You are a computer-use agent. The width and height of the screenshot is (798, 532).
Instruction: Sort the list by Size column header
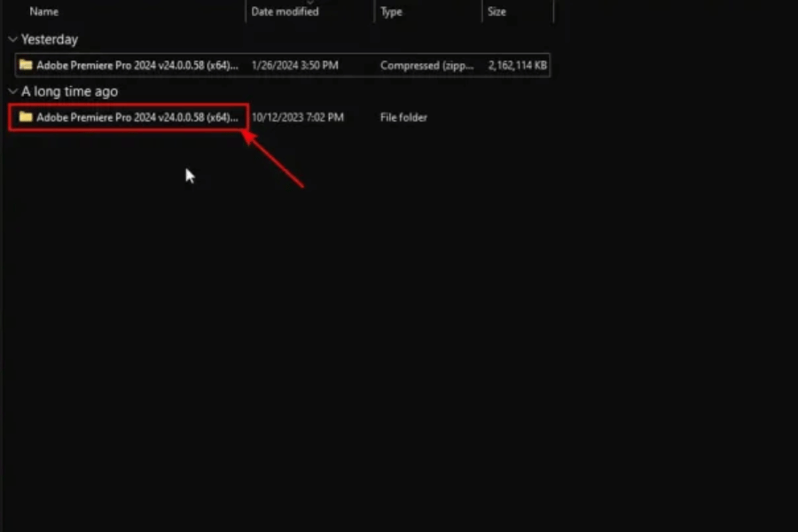coord(497,12)
